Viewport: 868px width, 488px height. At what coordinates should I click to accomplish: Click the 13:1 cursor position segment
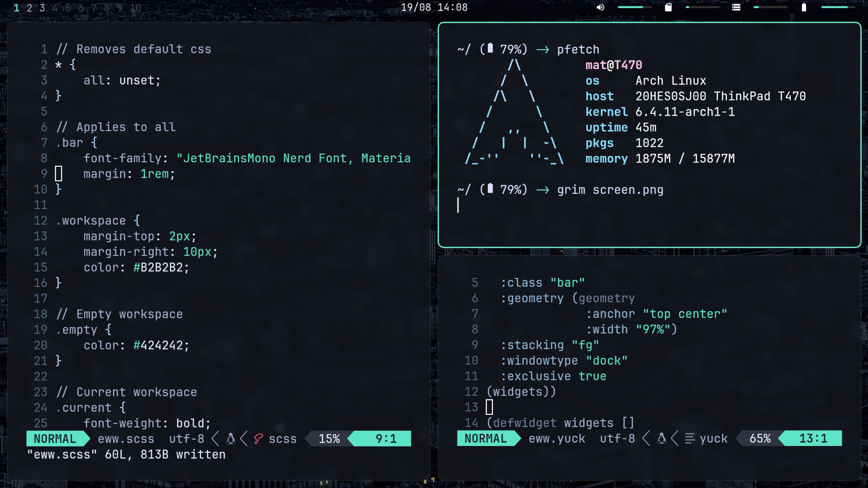[813, 439]
